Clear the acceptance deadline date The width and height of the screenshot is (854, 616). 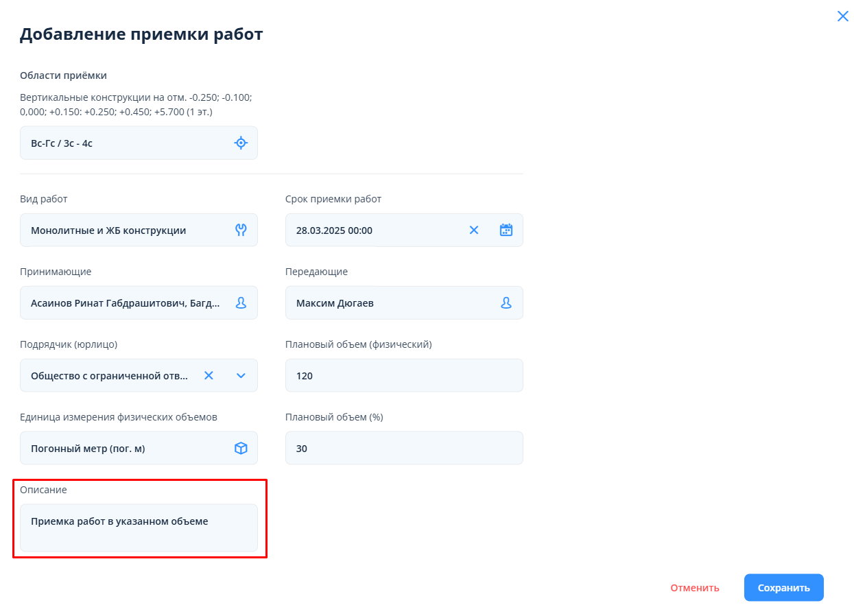pos(474,230)
